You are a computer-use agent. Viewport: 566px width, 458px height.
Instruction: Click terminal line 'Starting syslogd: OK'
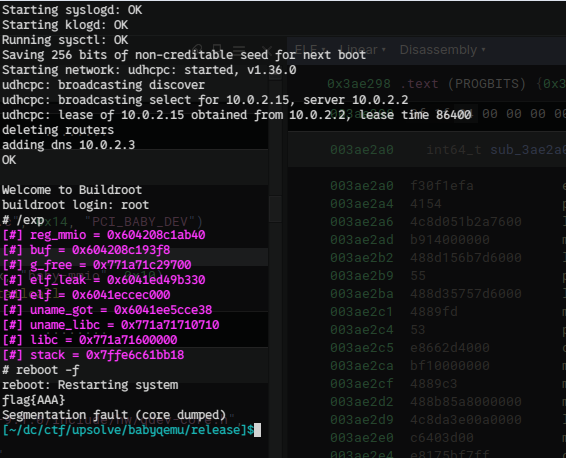72,10
